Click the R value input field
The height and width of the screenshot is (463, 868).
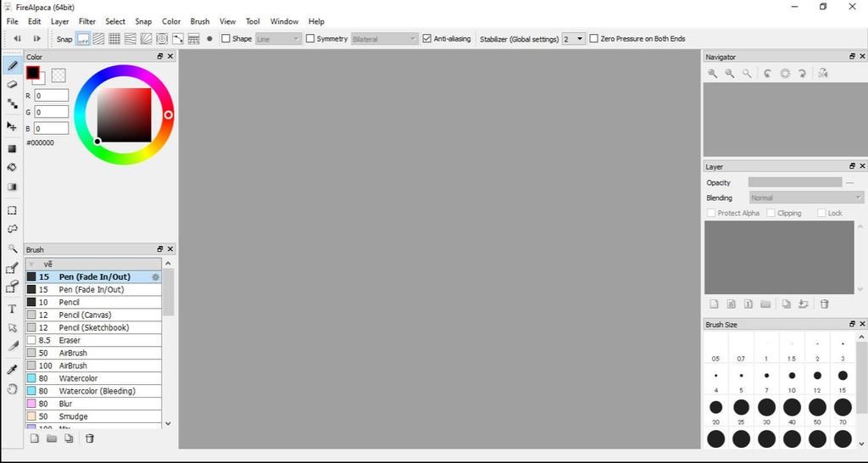point(52,96)
